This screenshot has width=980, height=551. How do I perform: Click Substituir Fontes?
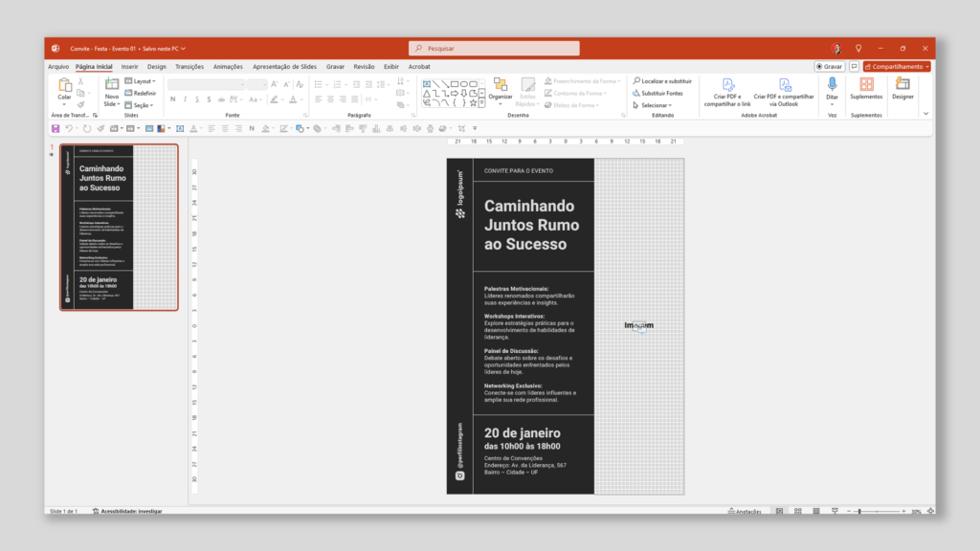[657, 93]
